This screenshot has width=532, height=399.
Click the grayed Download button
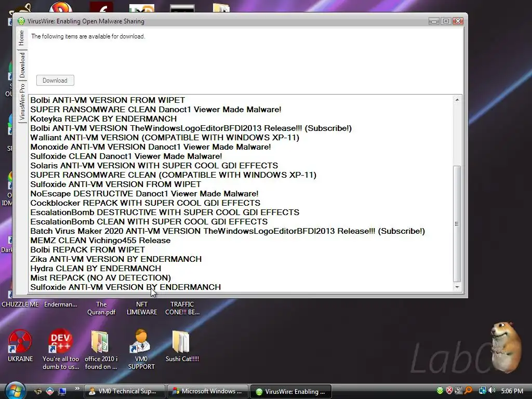[55, 81]
